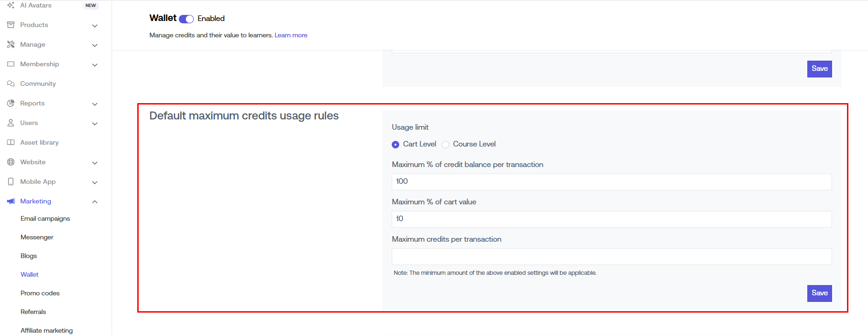Disable the Wallet toggle switch
Image resolution: width=868 pixels, height=335 pixels.
coord(186,19)
